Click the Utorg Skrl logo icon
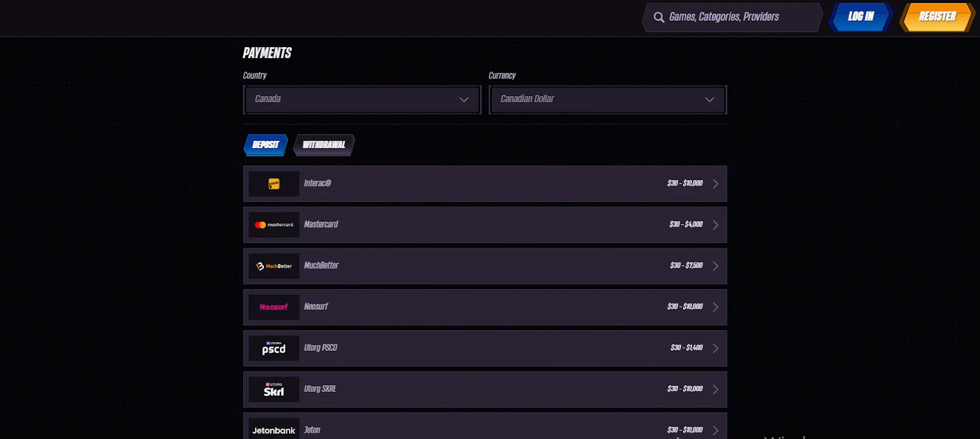Screen dimensions: 980x439 click(274, 389)
